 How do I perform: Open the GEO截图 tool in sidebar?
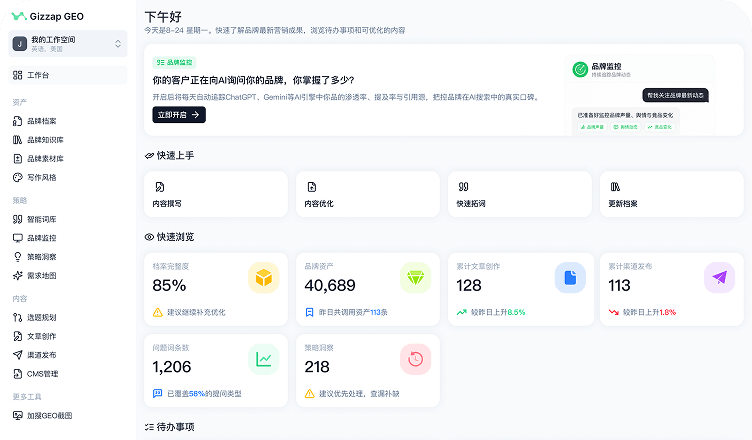click(42, 416)
